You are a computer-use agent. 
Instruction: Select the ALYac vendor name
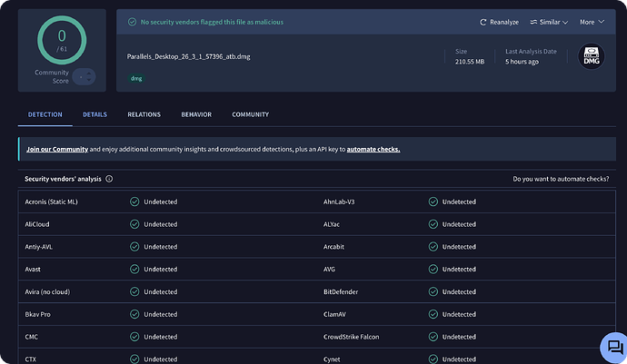tap(332, 224)
